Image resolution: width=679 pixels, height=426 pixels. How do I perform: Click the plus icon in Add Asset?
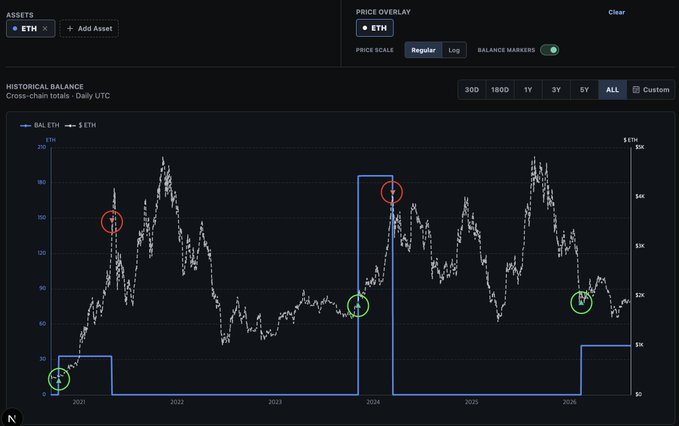click(x=70, y=29)
